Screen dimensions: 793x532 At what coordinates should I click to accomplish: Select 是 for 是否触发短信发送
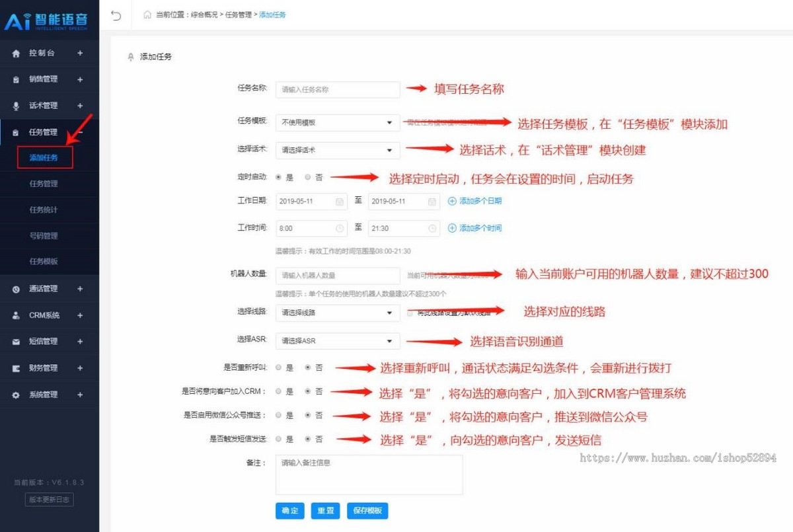pyautogui.click(x=279, y=439)
